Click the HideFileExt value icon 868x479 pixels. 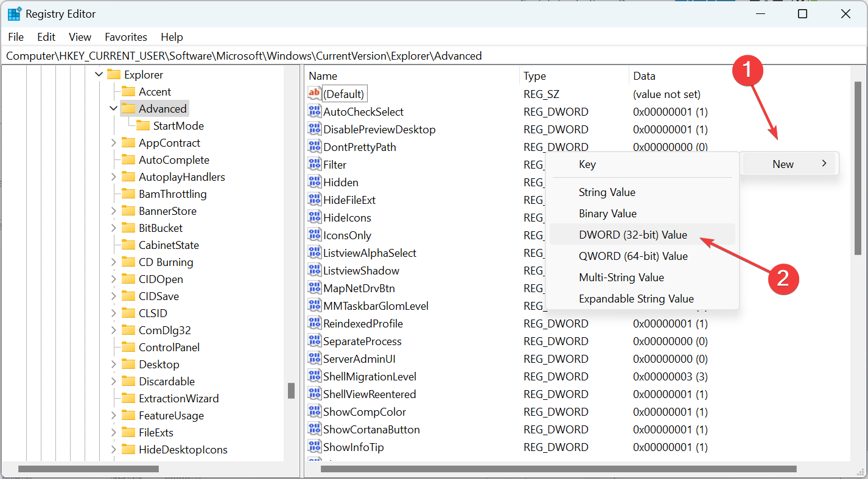[315, 200]
